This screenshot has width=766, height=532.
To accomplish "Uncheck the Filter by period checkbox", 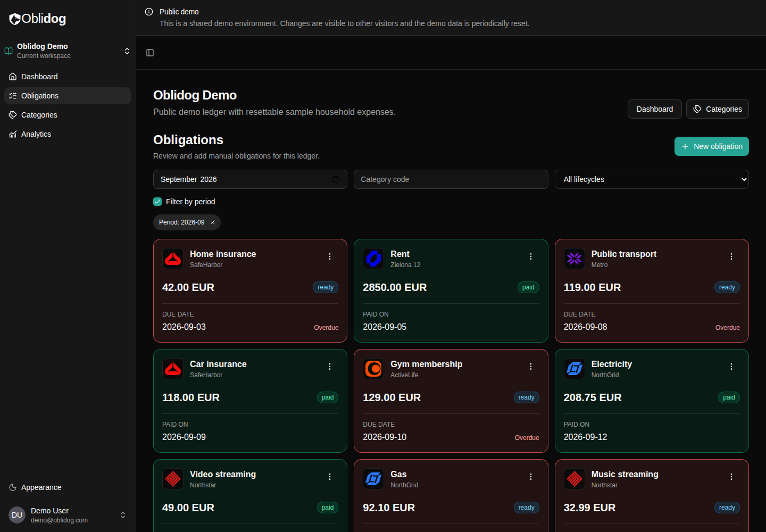I will click(157, 202).
